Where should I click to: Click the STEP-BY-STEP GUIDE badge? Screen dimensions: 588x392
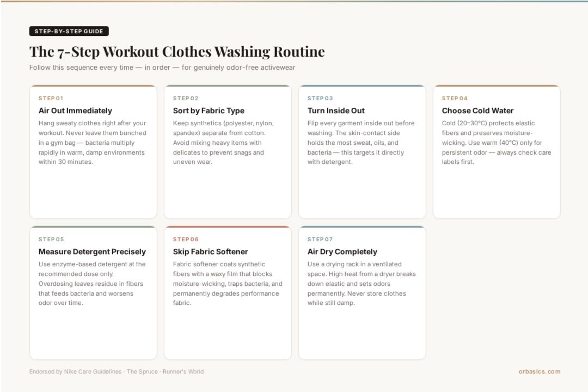(69, 32)
